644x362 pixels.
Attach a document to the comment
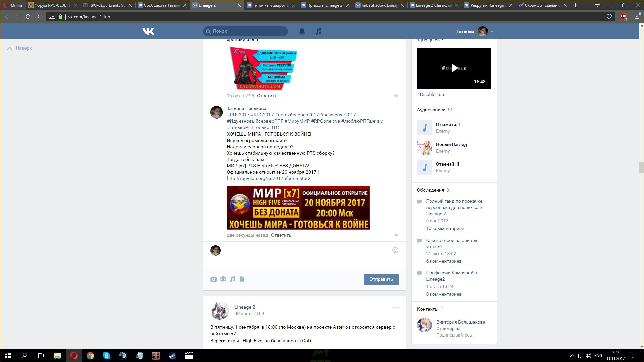[x=242, y=279]
